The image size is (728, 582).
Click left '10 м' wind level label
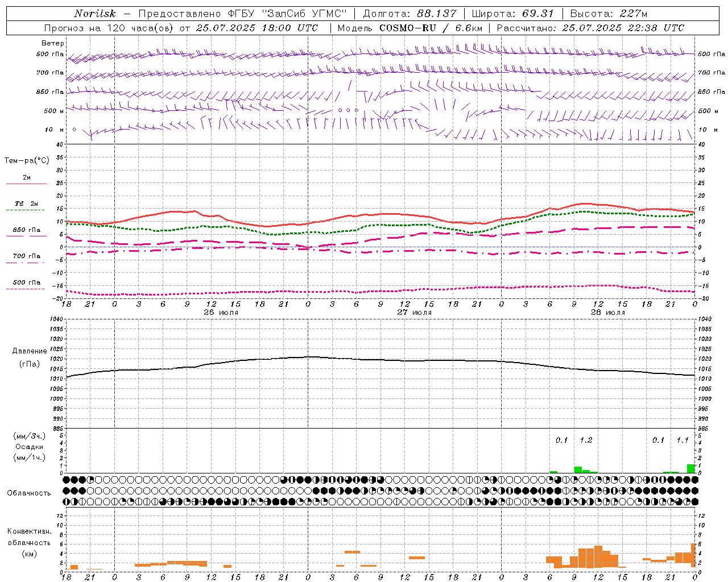click(55, 130)
